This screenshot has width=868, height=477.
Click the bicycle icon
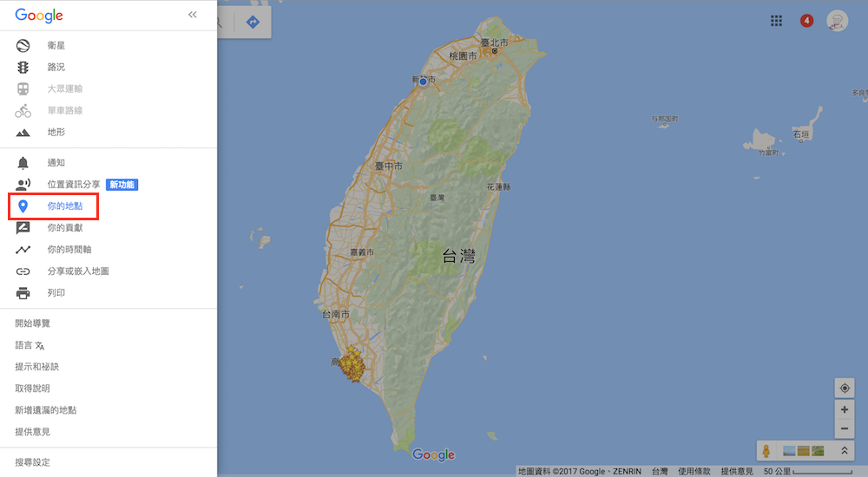click(23, 111)
